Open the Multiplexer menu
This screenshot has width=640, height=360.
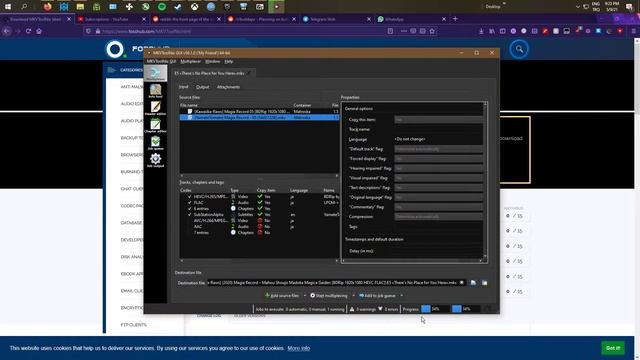[191, 61]
